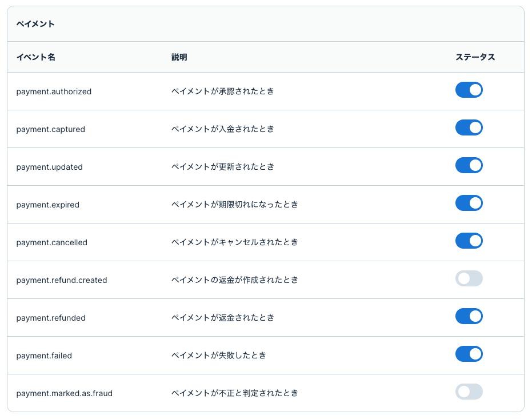Screen dimensions: 532x419
Task: Enable the payment.refund.created toggle
Action: [469, 278]
